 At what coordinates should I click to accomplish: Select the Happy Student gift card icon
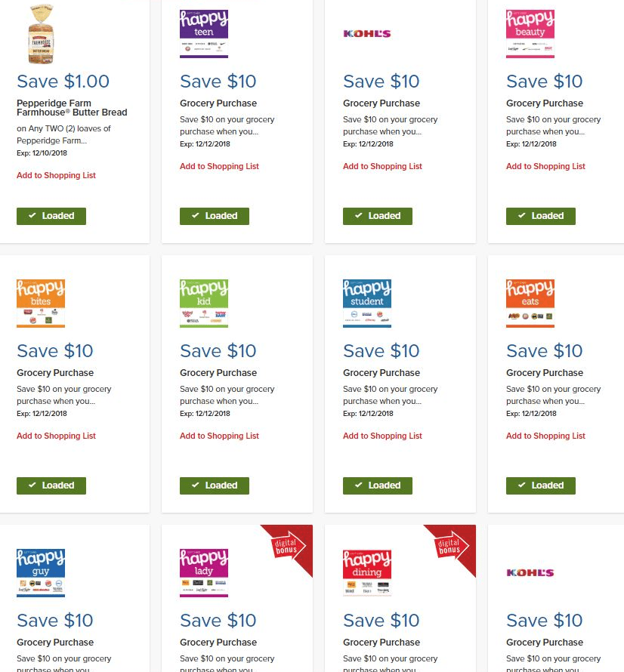[x=367, y=304]
